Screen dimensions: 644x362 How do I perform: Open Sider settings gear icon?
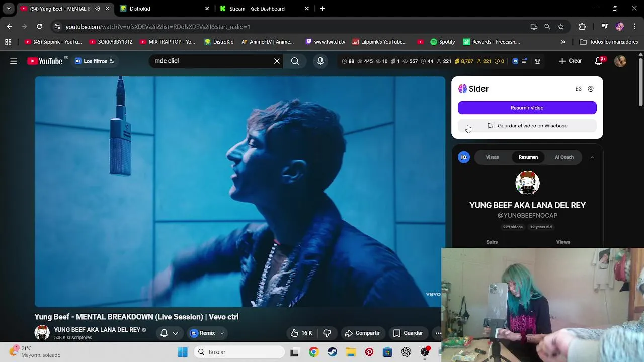(x=591, y=89)
